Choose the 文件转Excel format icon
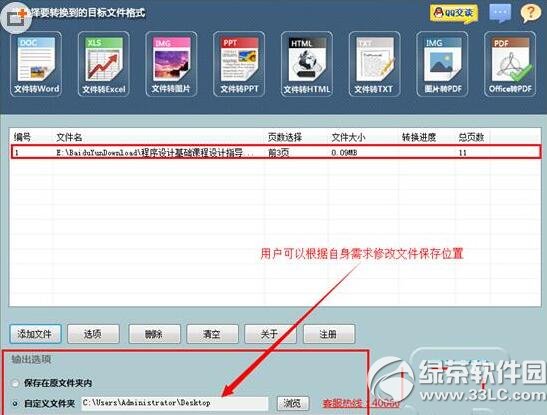 104,64
